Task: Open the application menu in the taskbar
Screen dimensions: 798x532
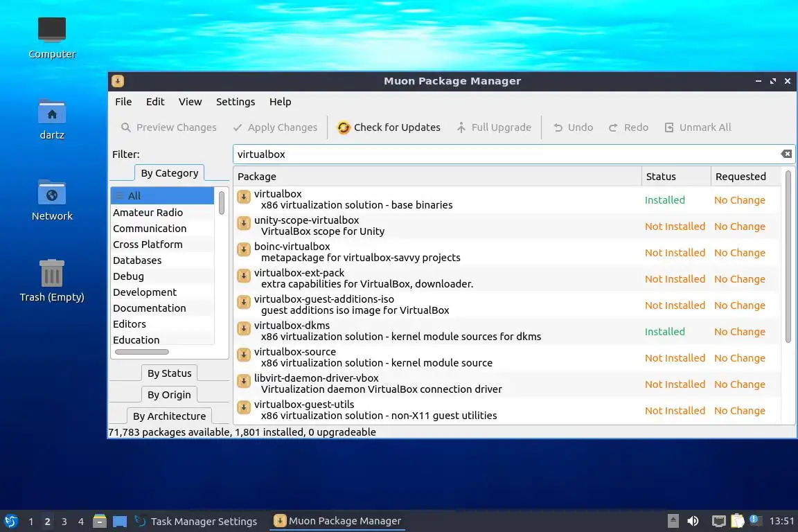Action: click(10, 521)
